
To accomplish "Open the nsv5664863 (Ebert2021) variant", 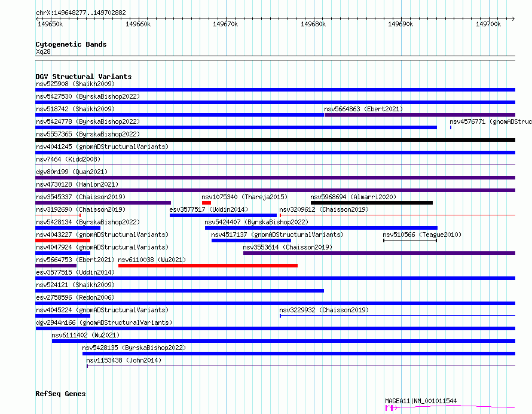I will pos(363,109).
